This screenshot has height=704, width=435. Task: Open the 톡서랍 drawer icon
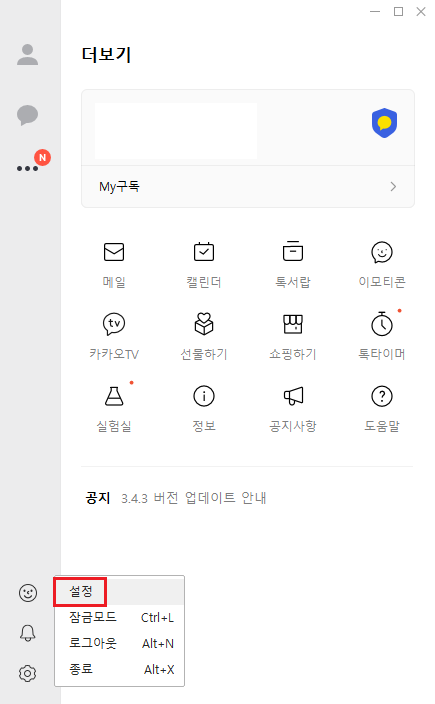click(293, 251)
